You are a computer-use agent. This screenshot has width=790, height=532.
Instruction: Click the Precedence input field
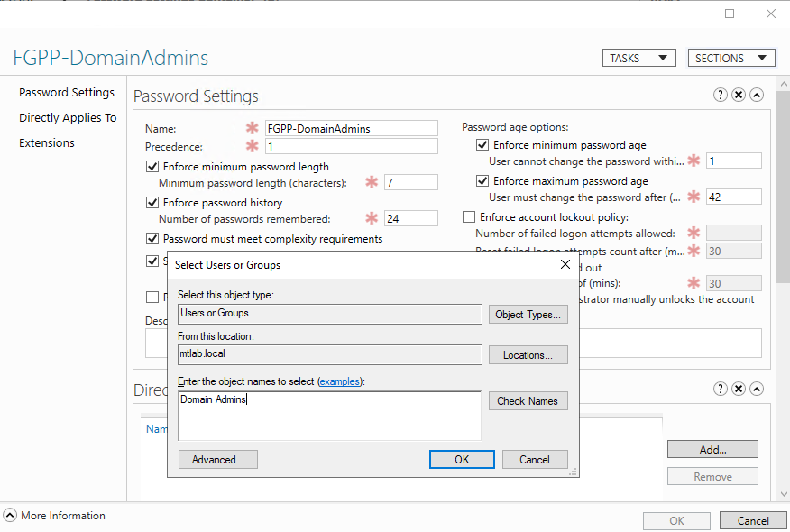351,147
